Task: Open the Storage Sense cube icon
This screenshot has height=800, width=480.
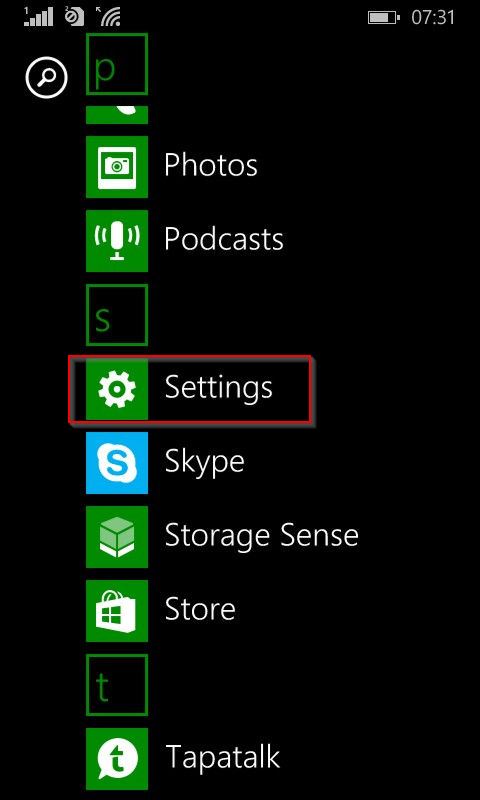Action: 117,537
